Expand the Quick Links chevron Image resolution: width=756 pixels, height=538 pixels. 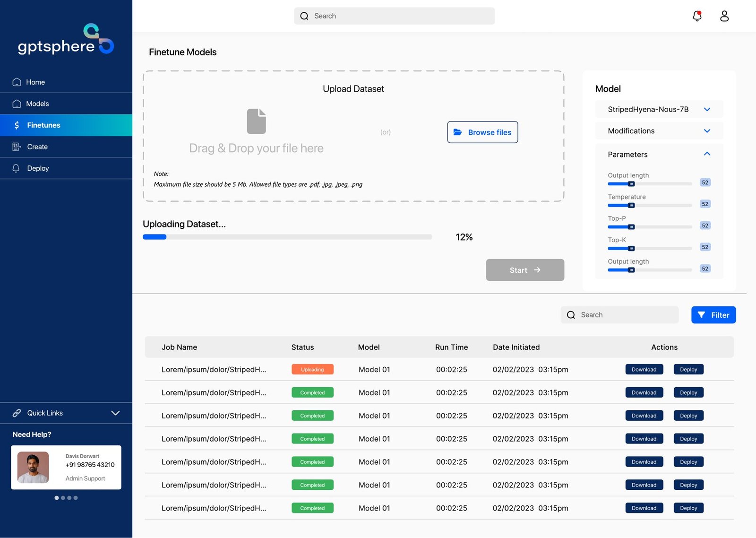115,413
